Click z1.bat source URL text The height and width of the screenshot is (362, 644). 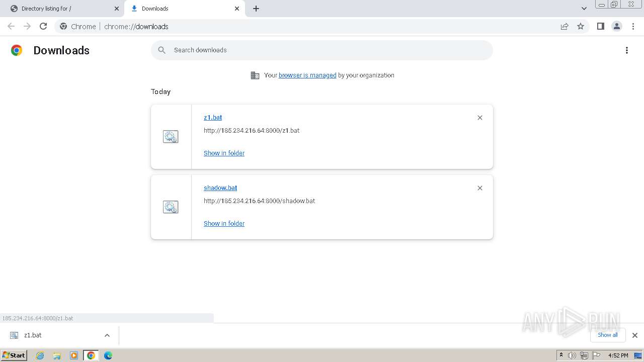252,130
